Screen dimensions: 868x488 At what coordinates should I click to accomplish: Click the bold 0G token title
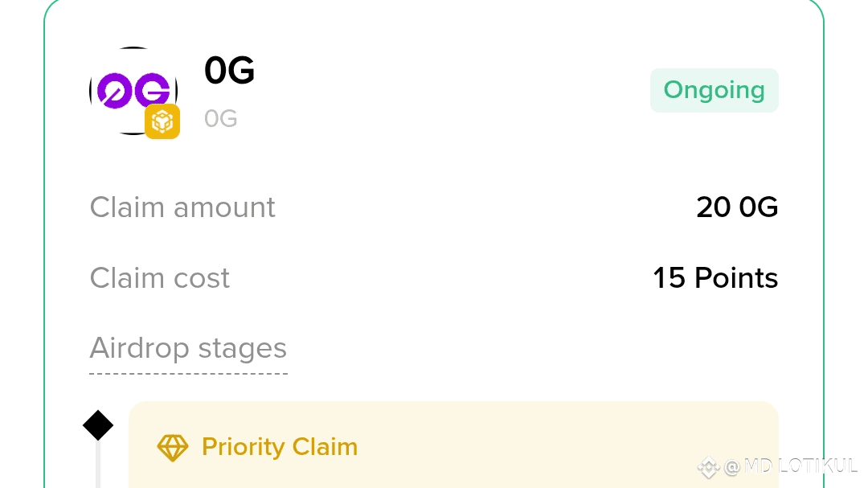(229, 71)
